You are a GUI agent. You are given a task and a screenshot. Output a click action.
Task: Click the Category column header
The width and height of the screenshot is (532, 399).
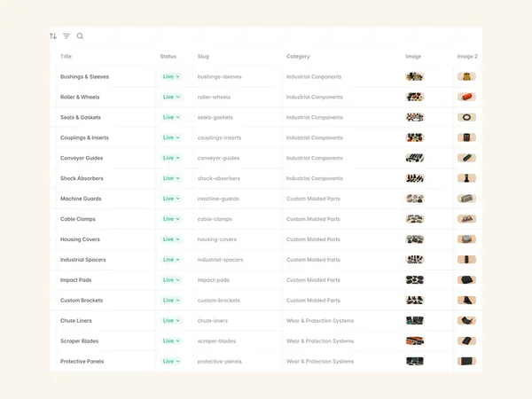point(298,57)
